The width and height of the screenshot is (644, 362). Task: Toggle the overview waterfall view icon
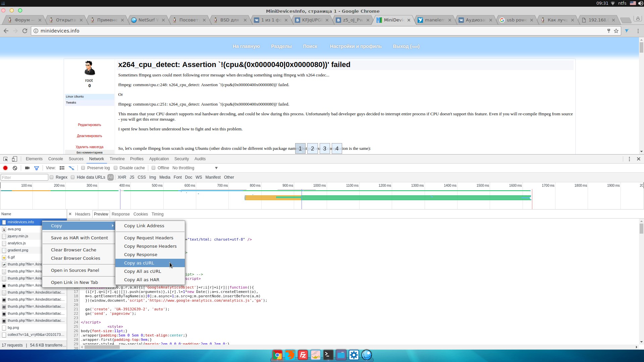click(x=71, y=168)
